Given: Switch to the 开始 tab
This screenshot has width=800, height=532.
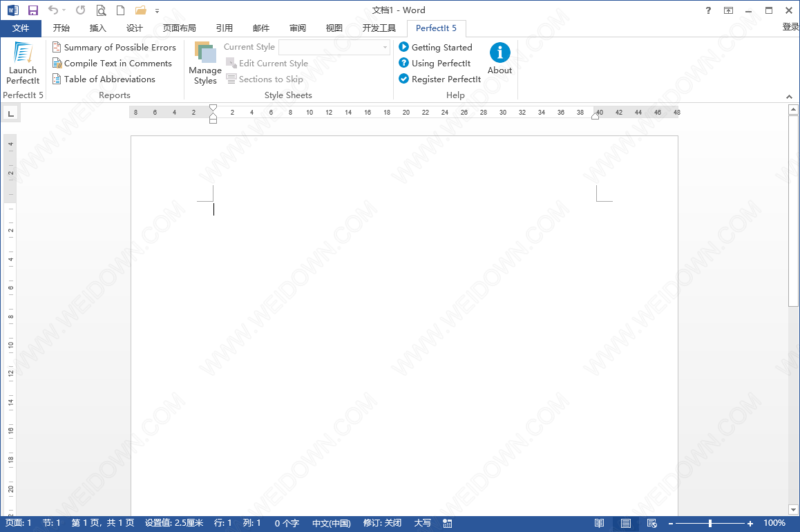Looking at the screenshot, I should (x=61, y=28).
